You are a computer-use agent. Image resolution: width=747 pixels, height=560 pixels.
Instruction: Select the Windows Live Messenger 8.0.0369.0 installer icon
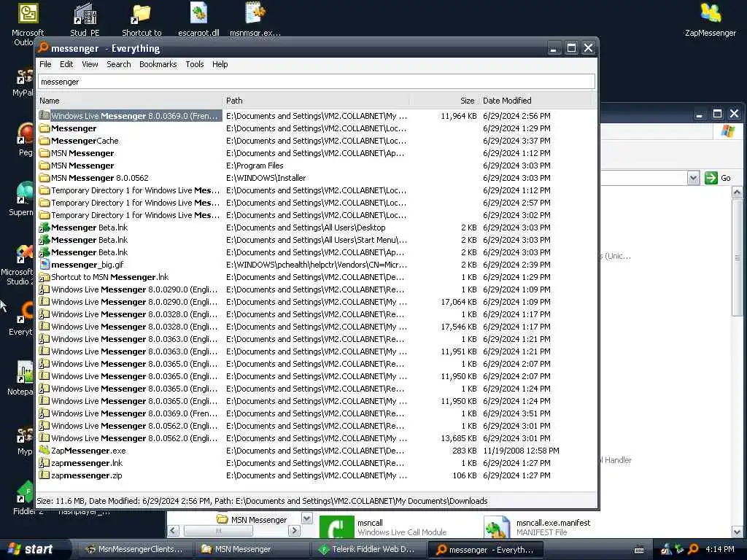pyautogui.click(x=44, y=115)
